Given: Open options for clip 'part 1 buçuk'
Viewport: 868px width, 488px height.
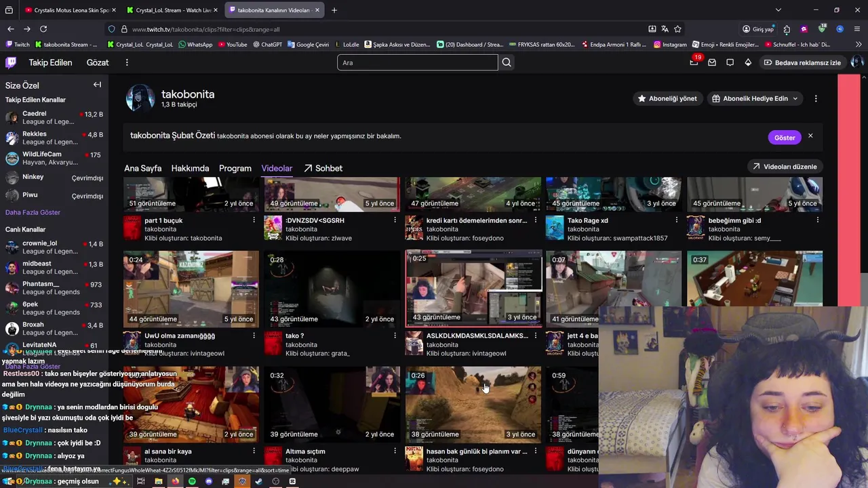Looking at the screenshot, I should click(254, 220).
